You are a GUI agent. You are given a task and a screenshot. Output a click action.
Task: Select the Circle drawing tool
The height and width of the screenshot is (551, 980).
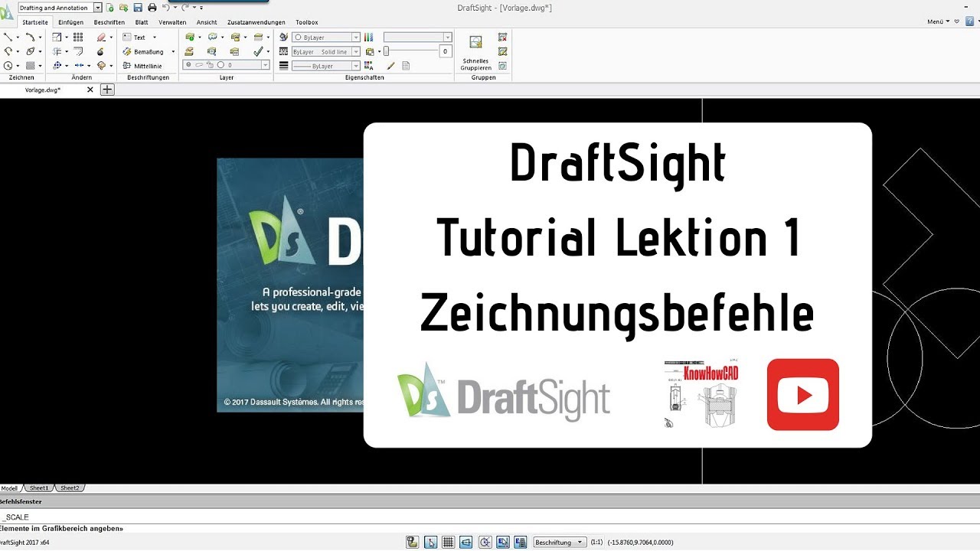(x=8, y=66)
